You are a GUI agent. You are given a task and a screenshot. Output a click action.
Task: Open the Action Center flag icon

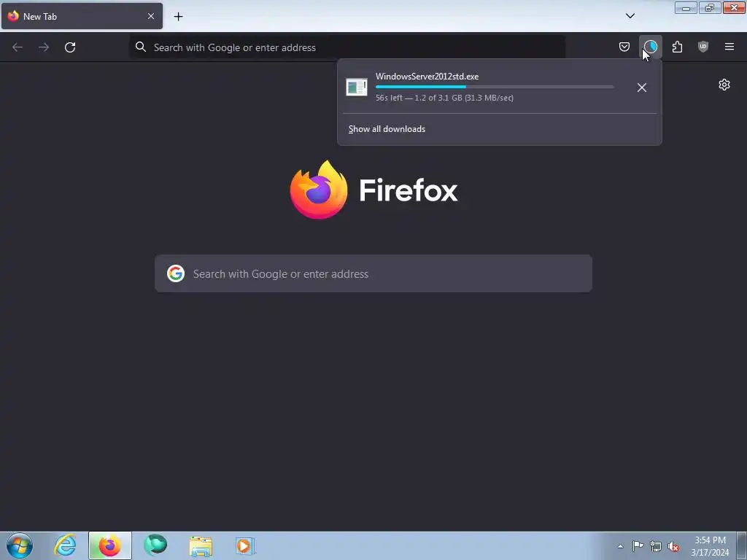pyautogui.click(x=638, y=546)
